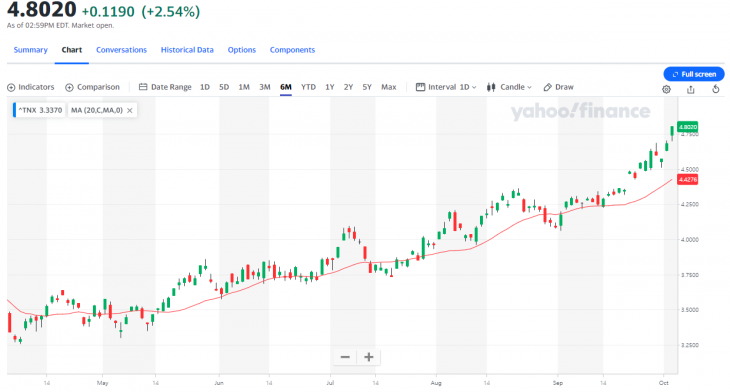The image size is (730, 392).
Task: Click the +0.1190 (+2.54%) change value
Action: (141, 11)
